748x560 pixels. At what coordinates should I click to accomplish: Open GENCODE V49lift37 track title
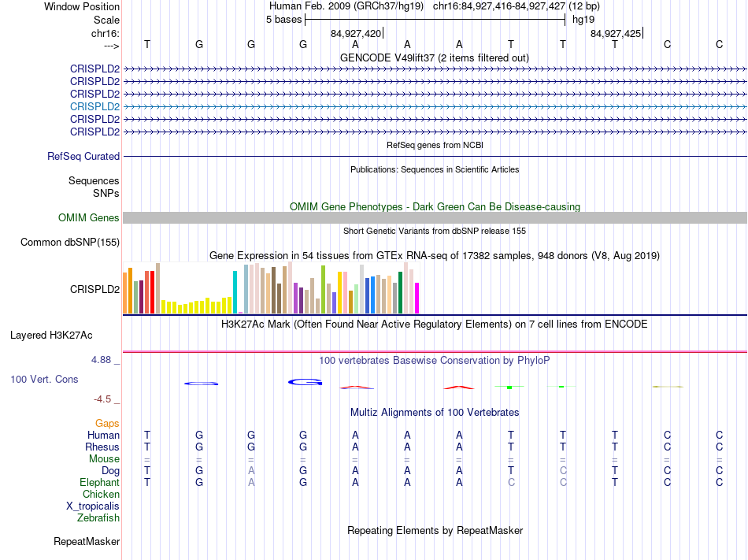click(x=435, y=57)
